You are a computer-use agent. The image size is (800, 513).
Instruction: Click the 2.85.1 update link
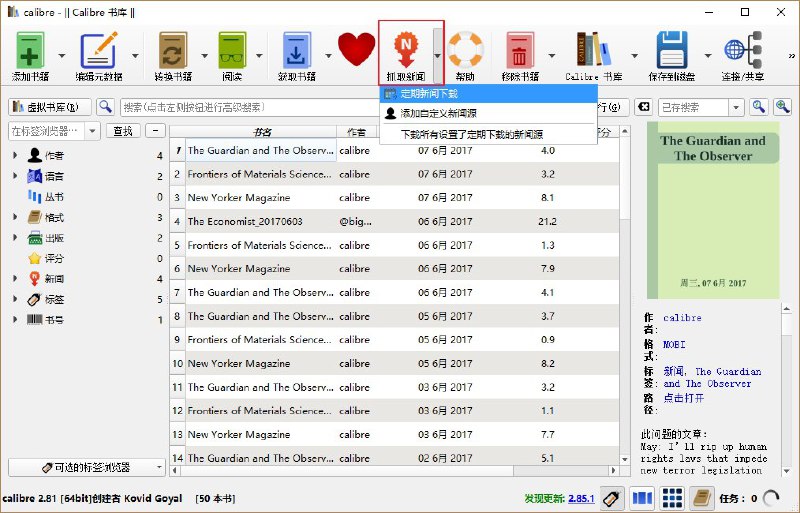(x=581, y=497)
